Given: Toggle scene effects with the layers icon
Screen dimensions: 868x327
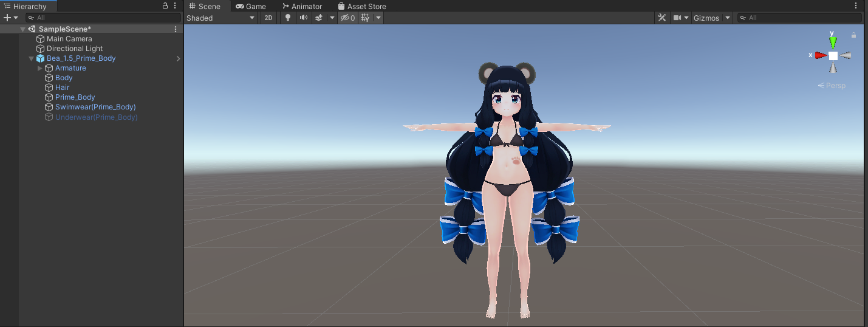Looking at the screenshot, I should (319, 18).
